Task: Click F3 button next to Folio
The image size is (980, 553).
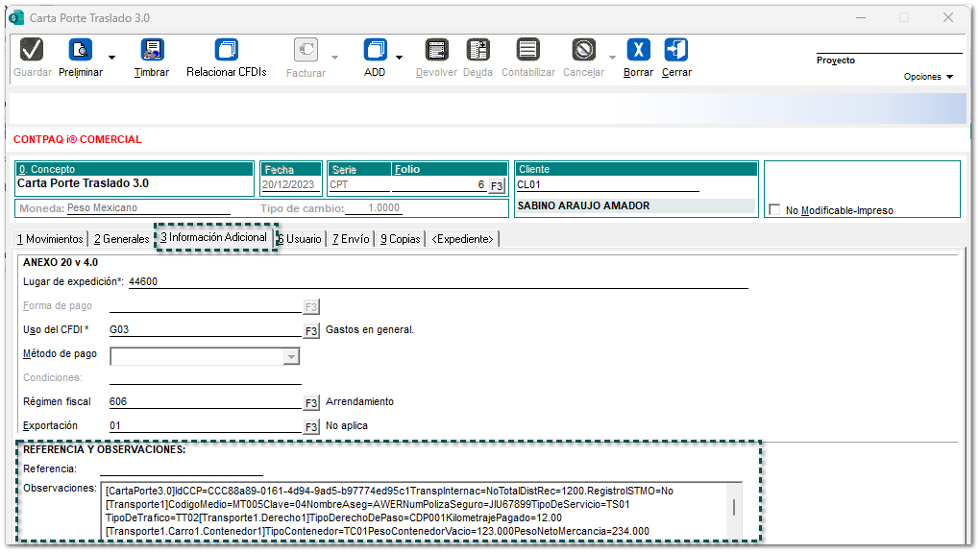Action: 496,185
